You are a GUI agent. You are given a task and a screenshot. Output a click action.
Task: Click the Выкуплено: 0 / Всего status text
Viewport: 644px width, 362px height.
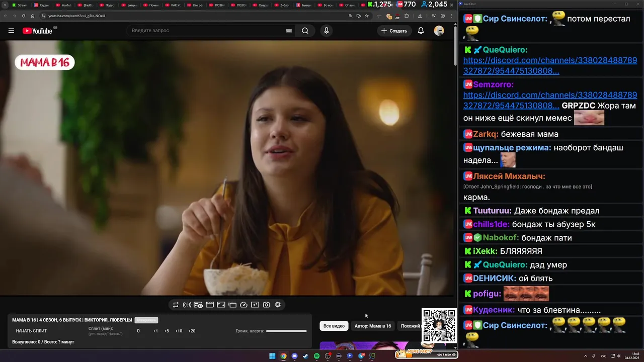point(43,342)
